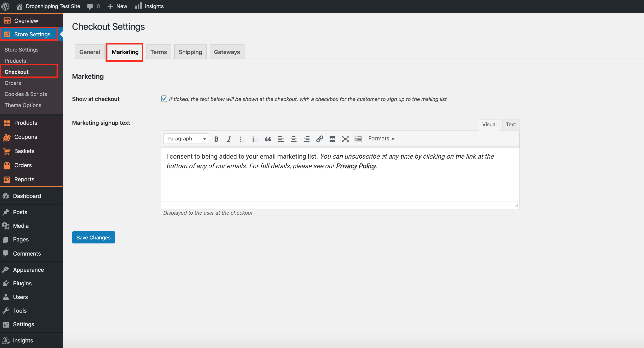This screenshot has width=644, height=348.
Task: Open the Paragraph format dropdown
Action: coord(186,139)
